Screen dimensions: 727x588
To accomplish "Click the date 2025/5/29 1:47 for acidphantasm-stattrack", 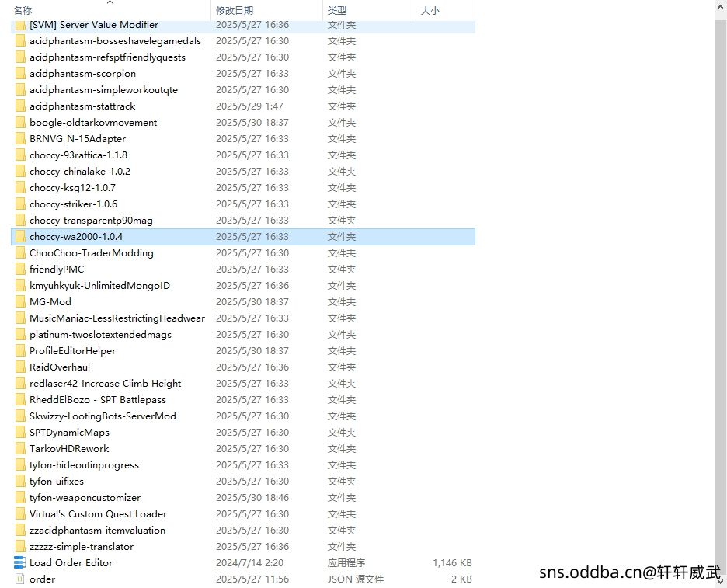I will coord(249,106).
